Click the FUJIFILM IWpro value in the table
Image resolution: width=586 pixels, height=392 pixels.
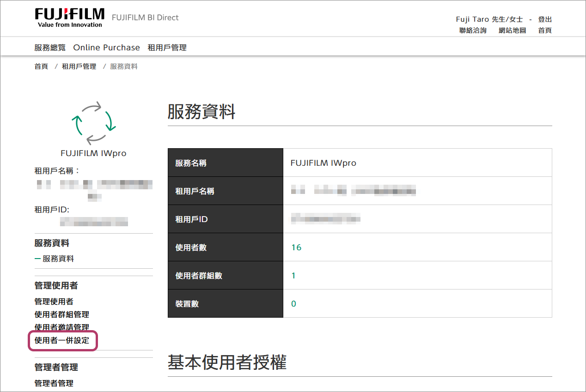coord(324,163)
